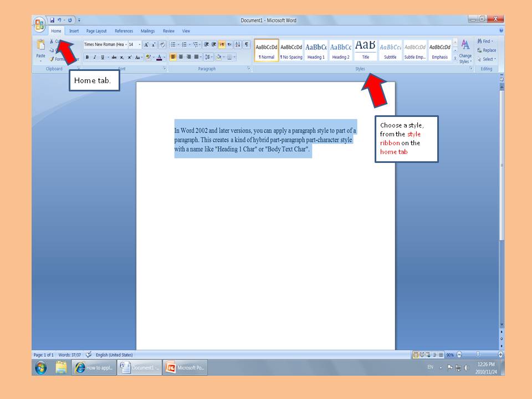Apply the Heading 1 style

316,50
